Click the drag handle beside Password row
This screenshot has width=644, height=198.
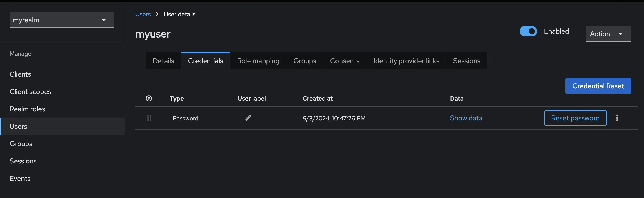[149, 118]
